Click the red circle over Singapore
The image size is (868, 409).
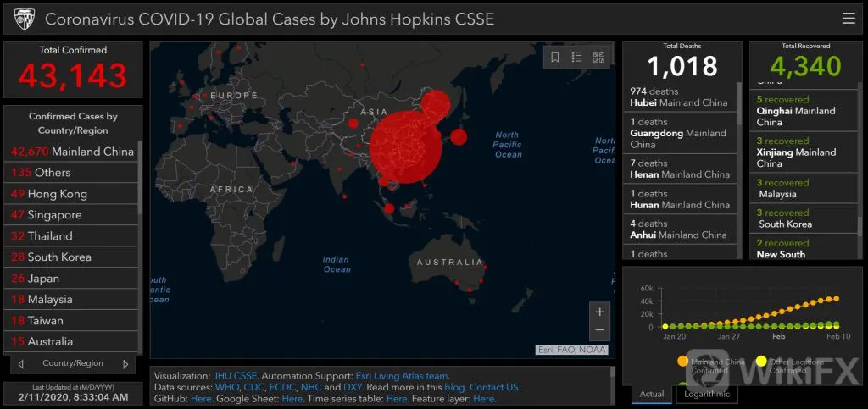(x=388, y=208)
